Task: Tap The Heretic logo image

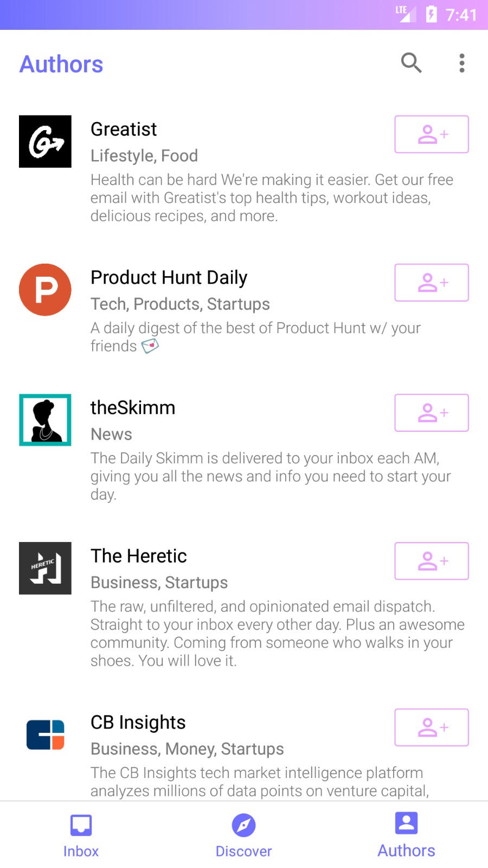Action: pyautogui.click(x=45, y=568)
